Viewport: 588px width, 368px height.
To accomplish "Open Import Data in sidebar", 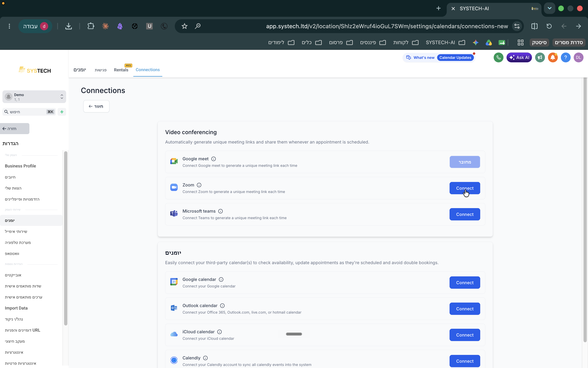I will pos(16,308).
